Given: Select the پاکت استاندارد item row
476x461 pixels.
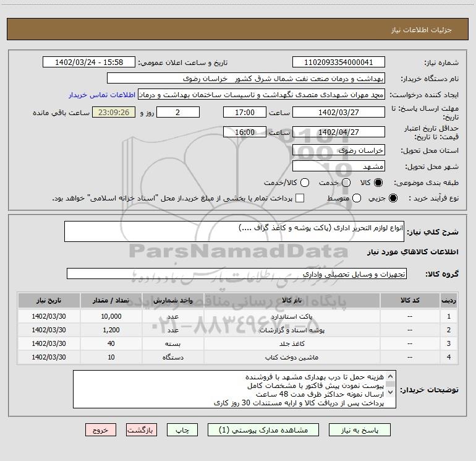Looking at the screenshot, I should point(238,316).
